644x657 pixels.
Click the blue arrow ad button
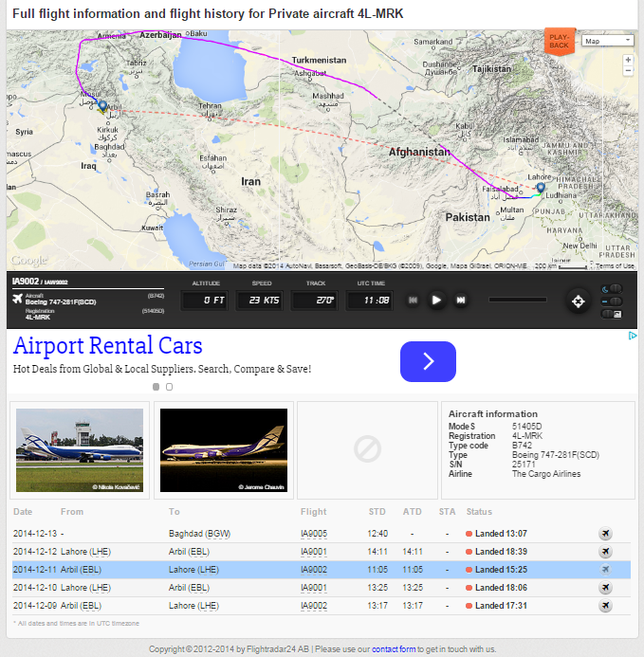click(428, 361)
